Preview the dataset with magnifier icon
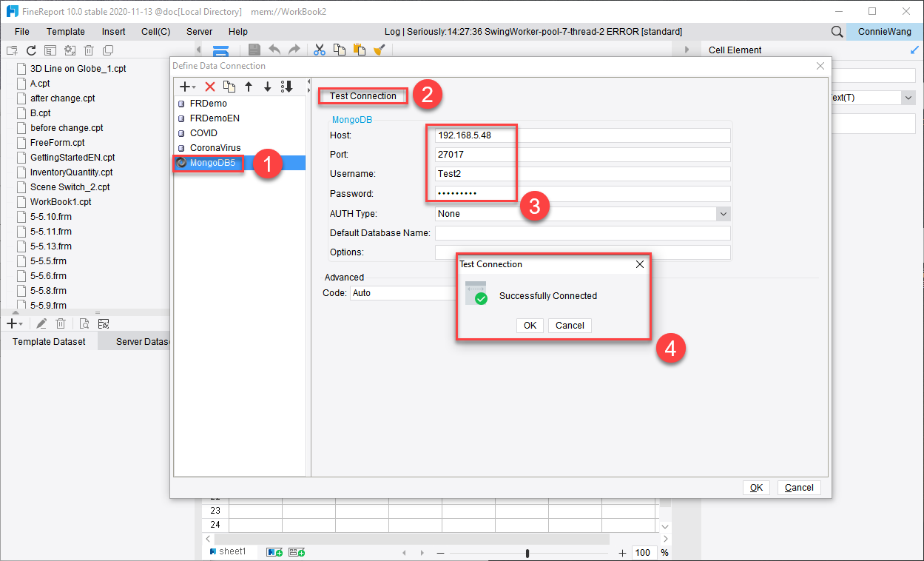924x561 pixels. 84,323
